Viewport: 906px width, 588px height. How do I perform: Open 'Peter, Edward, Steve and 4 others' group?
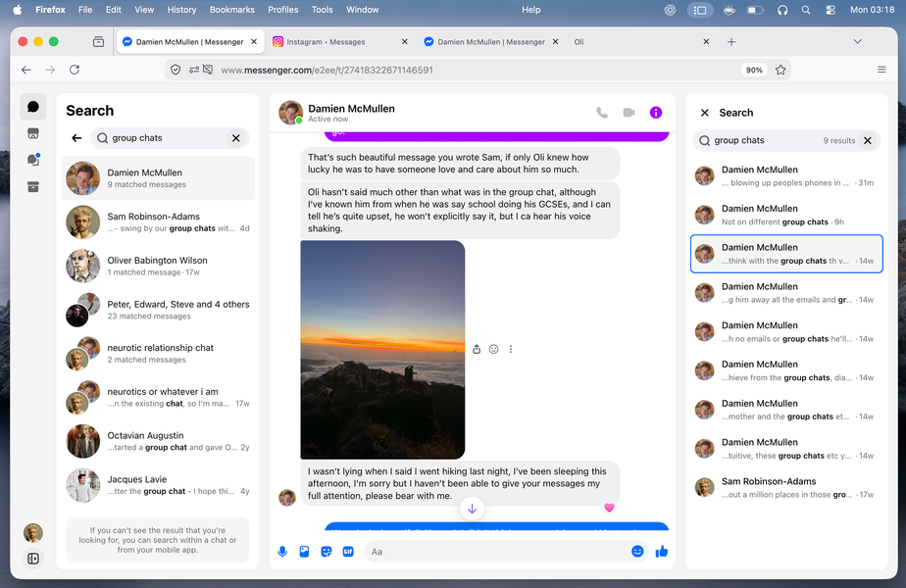point(158,311)
